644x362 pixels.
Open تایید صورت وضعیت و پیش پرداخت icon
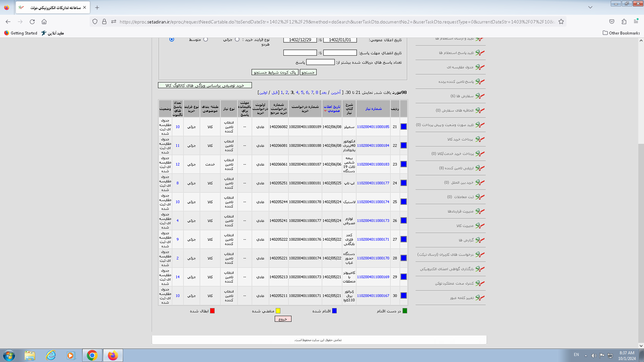point(480,125)
